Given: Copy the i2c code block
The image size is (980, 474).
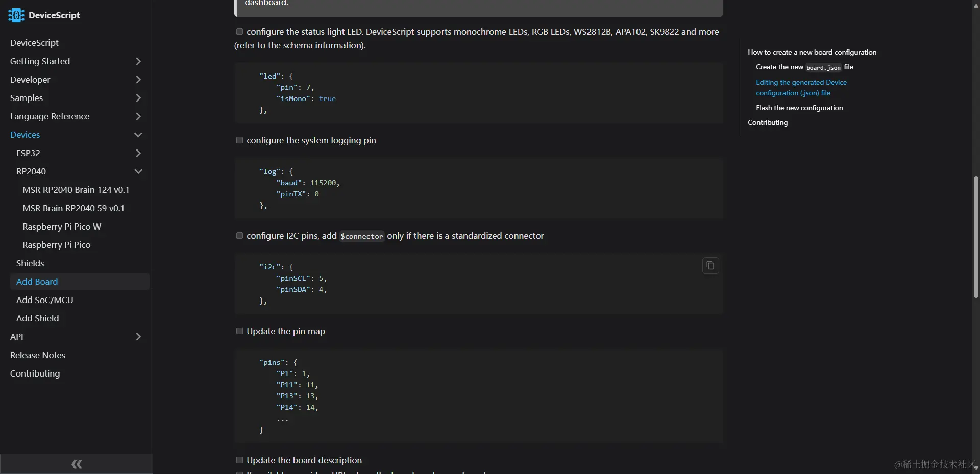Looking at the screenshot, I should 710,265.
